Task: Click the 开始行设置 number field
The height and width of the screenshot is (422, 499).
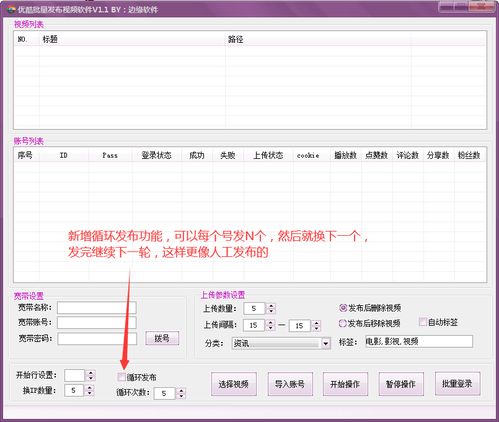Action: 75,375
